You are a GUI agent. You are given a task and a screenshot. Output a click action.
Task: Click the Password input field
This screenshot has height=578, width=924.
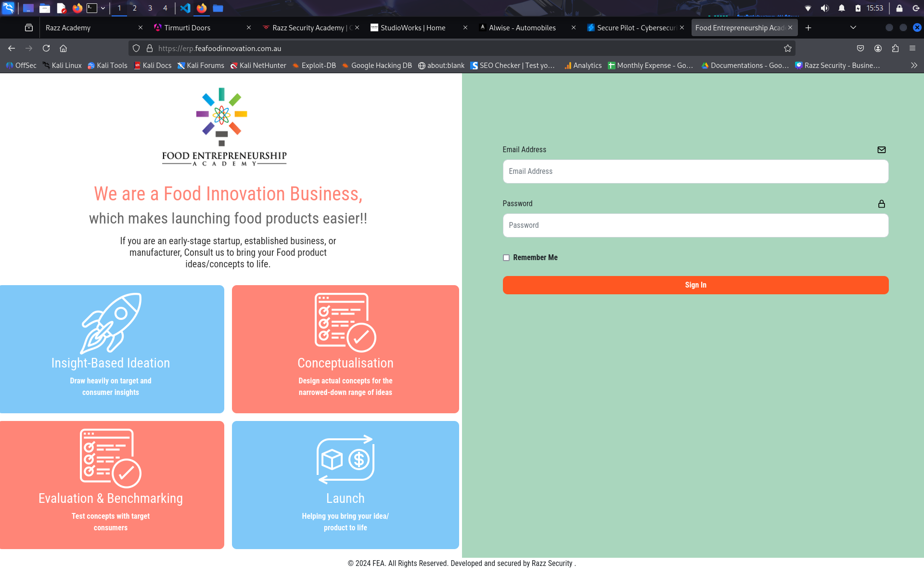click(x=695, y=225)
